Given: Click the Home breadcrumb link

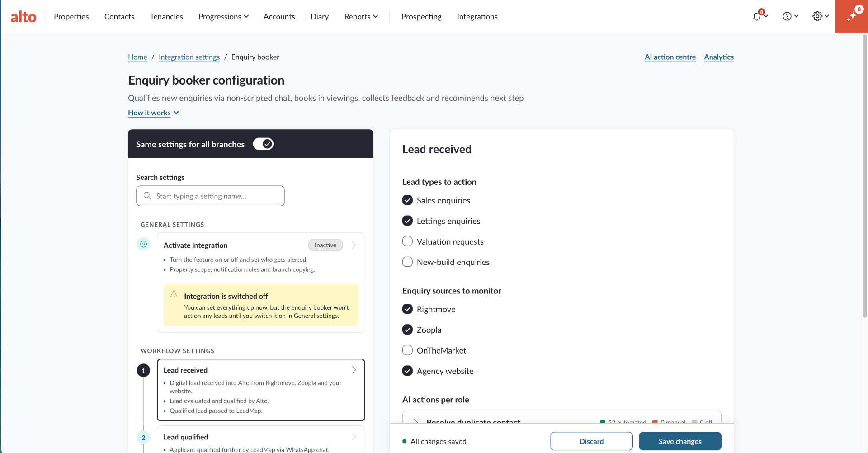Looking at the screenshot, I should [x=137, y=57].
